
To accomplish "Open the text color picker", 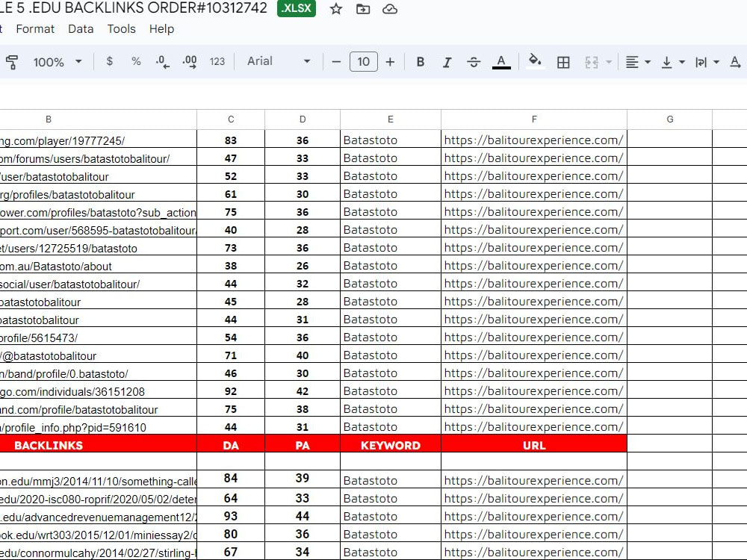I will pyautogui.click(x=501, y=62).
